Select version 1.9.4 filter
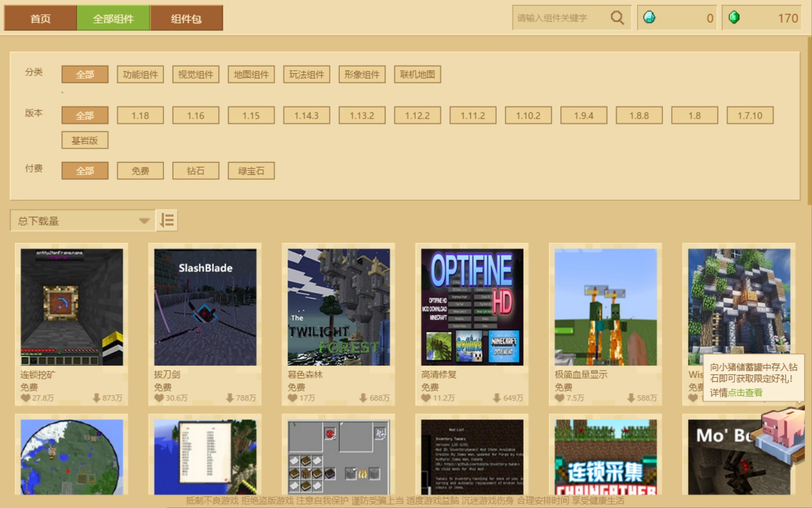 [x=584, y=115]
